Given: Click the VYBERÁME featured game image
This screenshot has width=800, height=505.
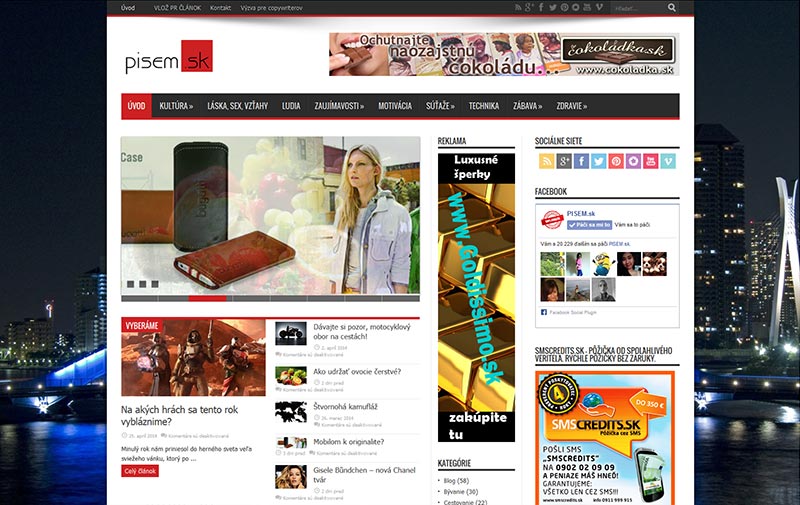Looking at the screenshot, I should [193, 357].
